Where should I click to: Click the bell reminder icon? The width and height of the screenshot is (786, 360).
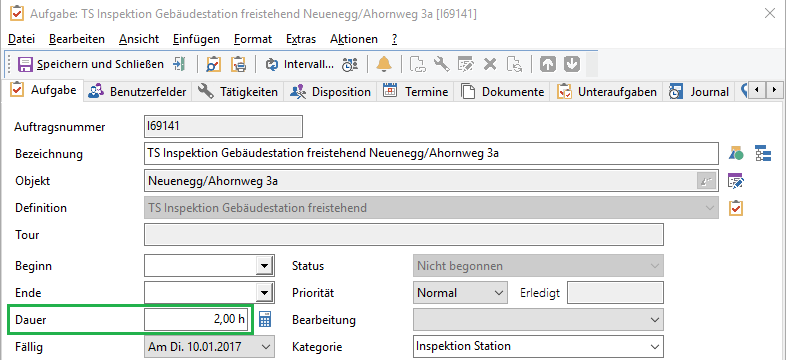click(384, 64)
